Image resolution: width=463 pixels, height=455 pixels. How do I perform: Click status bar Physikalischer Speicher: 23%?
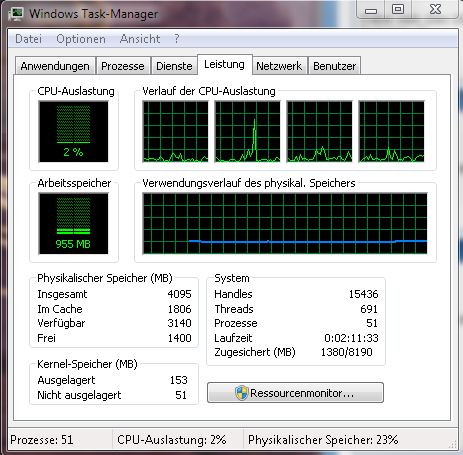(x=323, y=440)
